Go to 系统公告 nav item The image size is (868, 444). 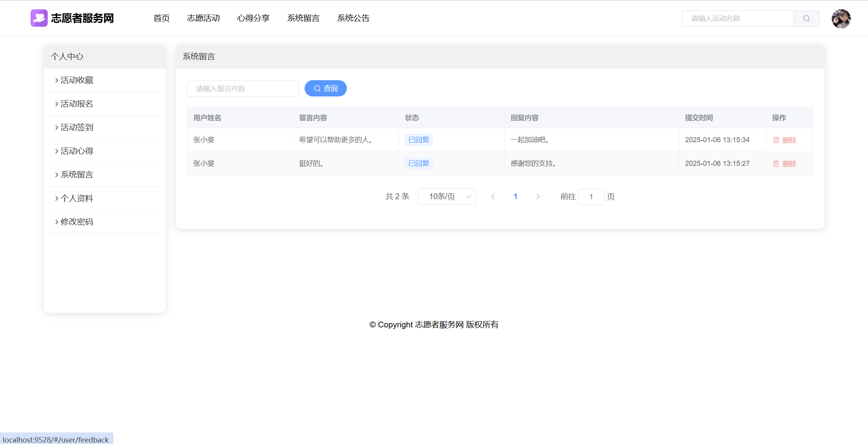click(x=353, y=18)
